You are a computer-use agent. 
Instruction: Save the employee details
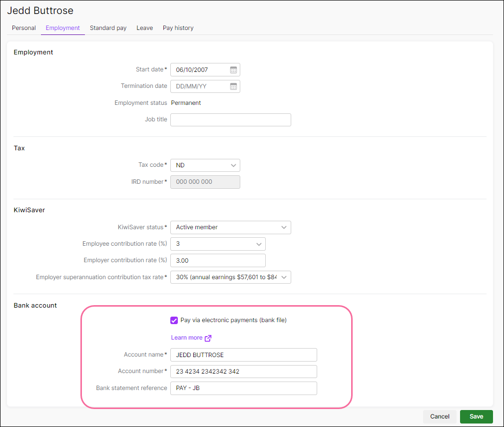coord(476,417)
